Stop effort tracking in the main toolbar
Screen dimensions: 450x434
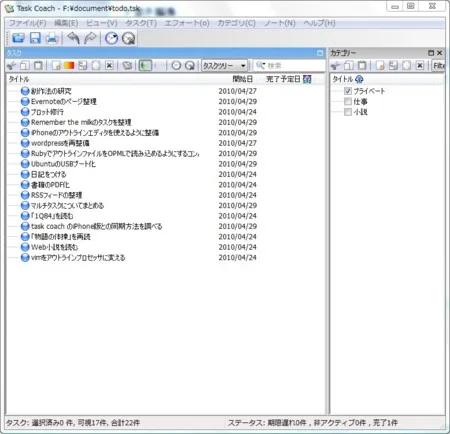[x=128, y=38]
